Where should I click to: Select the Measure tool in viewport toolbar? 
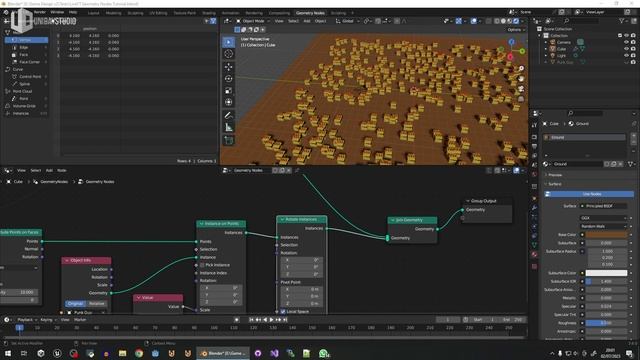coord(229,127)
